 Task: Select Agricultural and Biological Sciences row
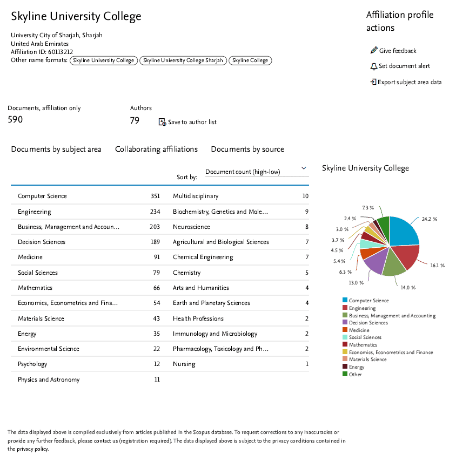point(241,242)
